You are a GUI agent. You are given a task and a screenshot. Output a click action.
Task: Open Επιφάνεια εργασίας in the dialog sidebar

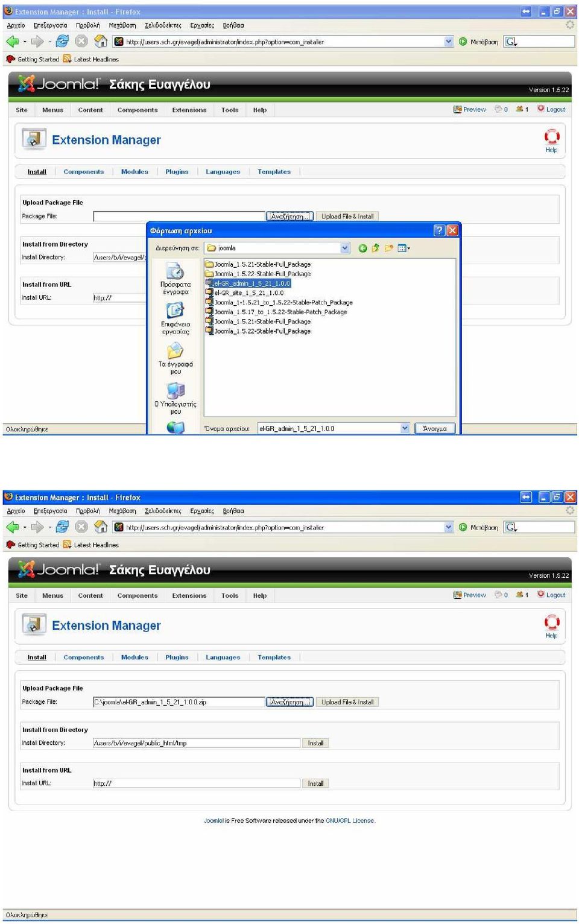(176, 318)
